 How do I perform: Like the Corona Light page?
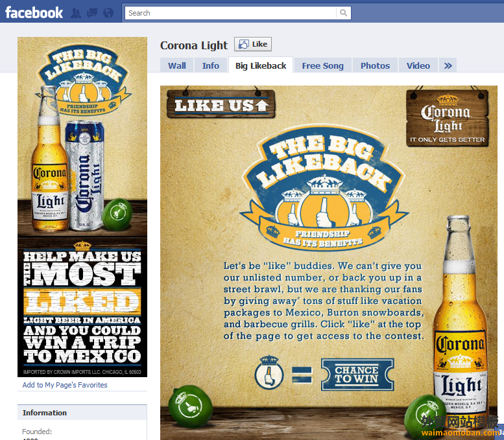253,44
